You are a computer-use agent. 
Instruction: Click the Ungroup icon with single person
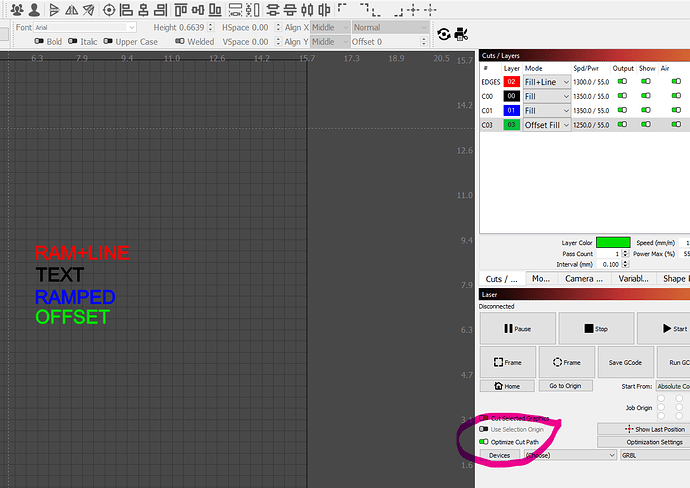[x=34, y=9]
